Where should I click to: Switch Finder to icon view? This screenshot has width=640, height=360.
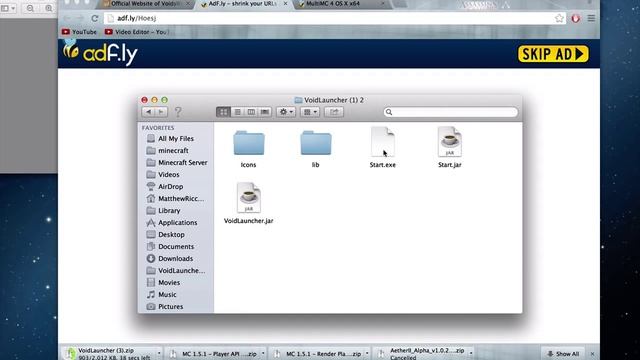(x=223, y=112)
